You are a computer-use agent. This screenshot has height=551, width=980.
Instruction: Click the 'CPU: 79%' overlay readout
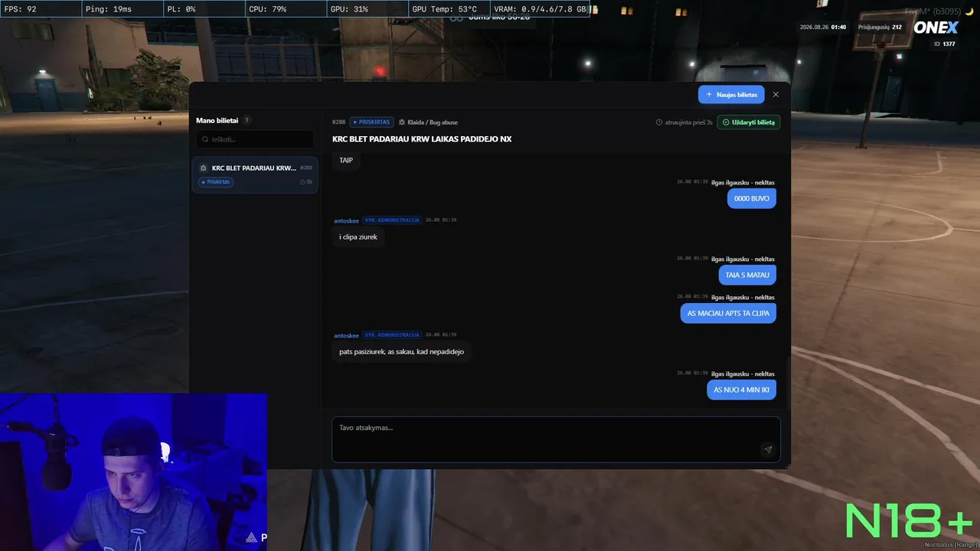click(268, 9)
